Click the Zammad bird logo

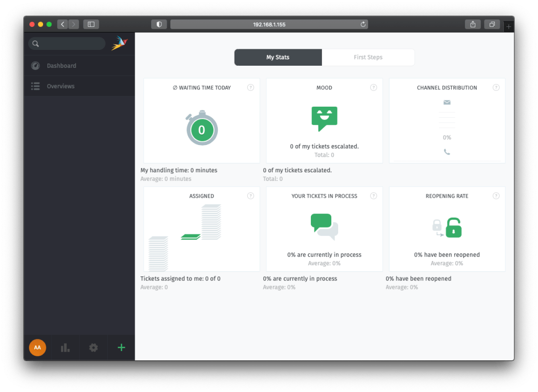tap(119, 43)
